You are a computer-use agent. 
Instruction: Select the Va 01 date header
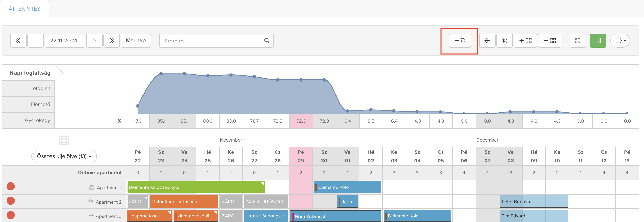(348, 156)
